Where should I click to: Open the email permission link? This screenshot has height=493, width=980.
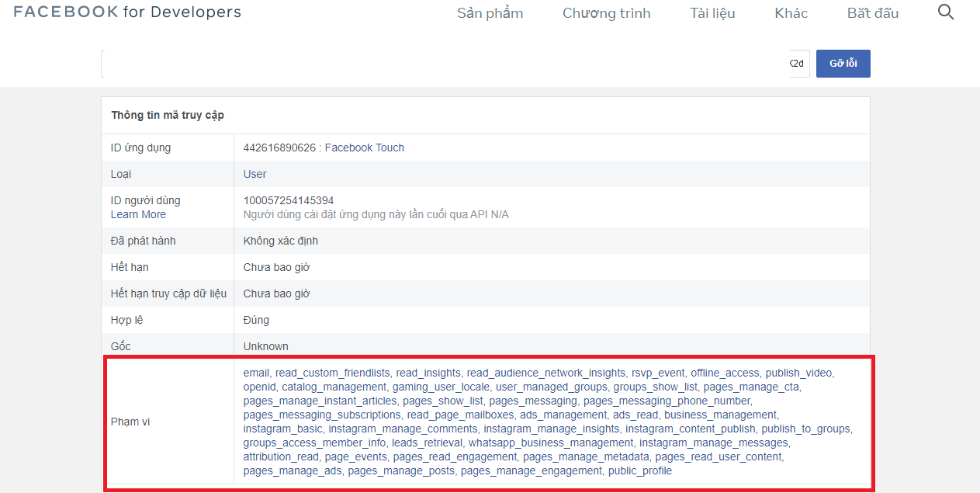(x=255, y=373)
